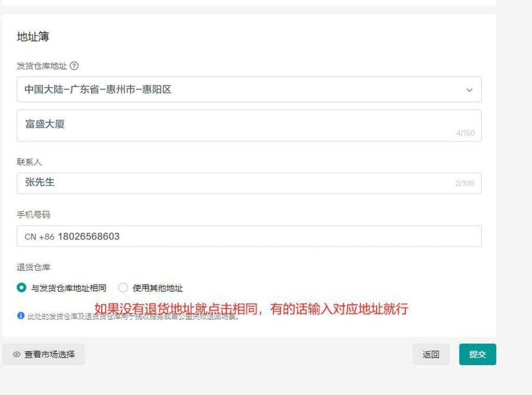Expand the region selector chevron arrow
Viewport: 532px width, 395px height.
click(x=470, y=89)
